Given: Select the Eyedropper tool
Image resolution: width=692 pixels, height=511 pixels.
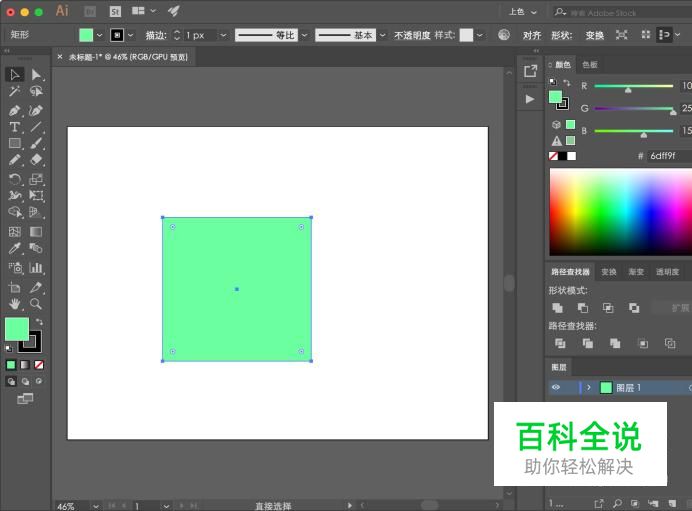Looking at the screenshot, I should pyautogui.click(x=15, y=248).
